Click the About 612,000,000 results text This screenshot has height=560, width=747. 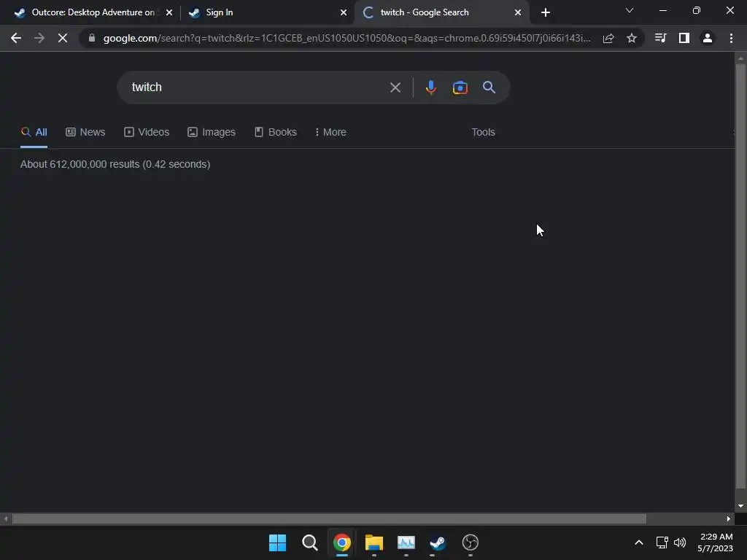(115, 164)
